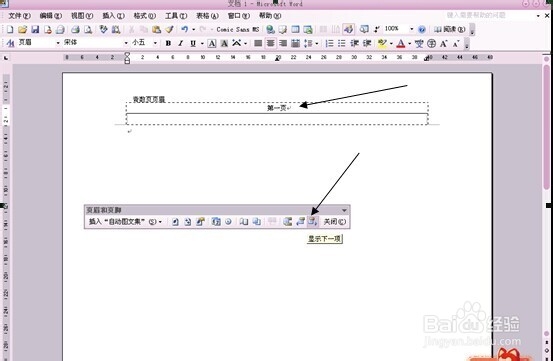553x361 pixels.
Task: Apply red font color
Action: coord(401,43)
